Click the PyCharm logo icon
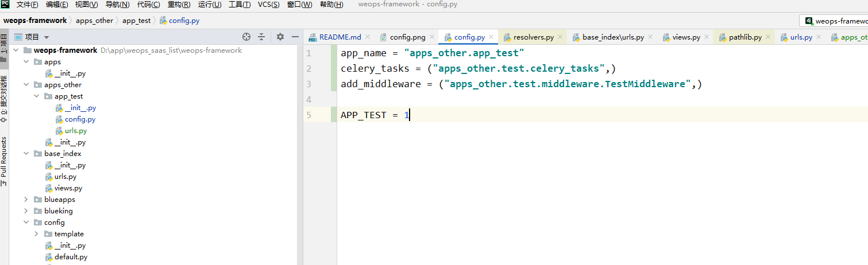Viewport: 868px width, 265px height. 5,4
